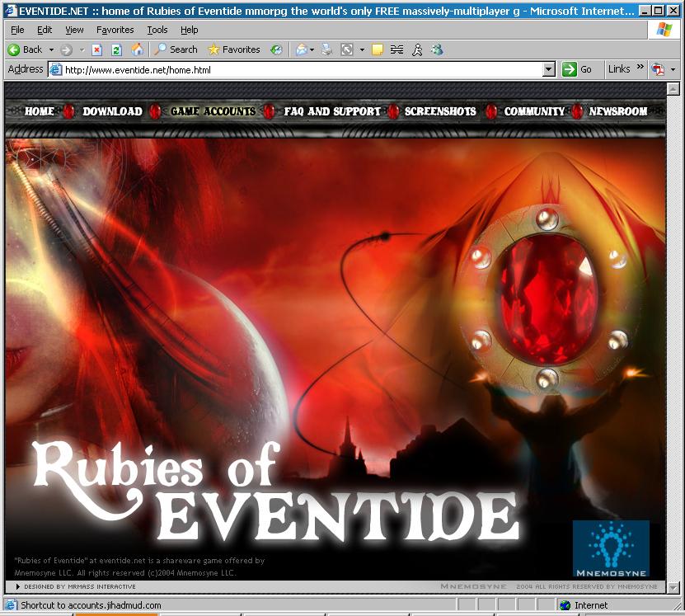Screen dimensions: 685x616
Task: Open the NEWSROOM navigation link
Action: pos(618,111)
